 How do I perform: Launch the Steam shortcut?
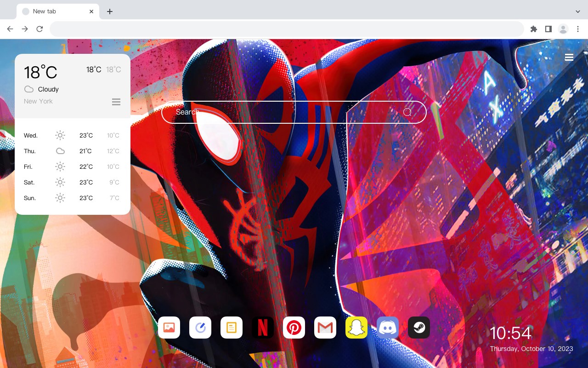[x=419, y=328]
